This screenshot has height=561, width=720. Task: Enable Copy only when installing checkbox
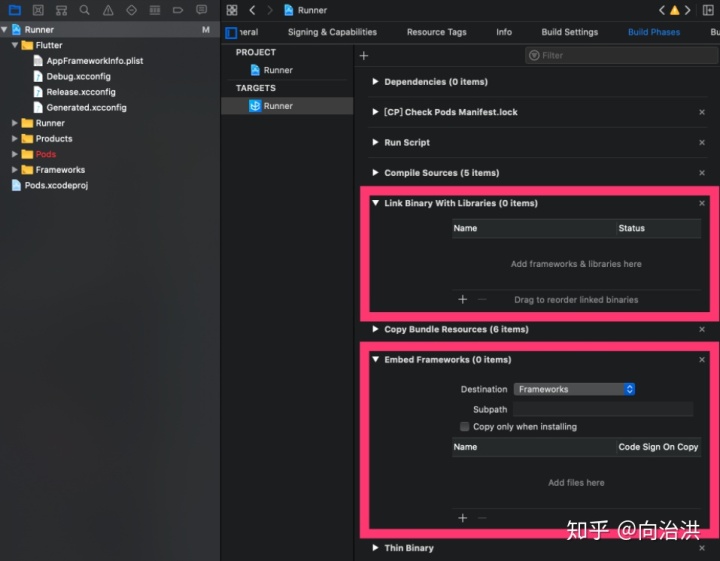click(464, 426)
